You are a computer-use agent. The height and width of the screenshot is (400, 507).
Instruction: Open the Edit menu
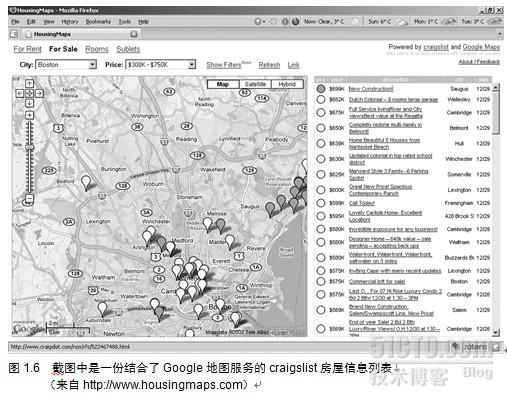[x=31, y=22]
